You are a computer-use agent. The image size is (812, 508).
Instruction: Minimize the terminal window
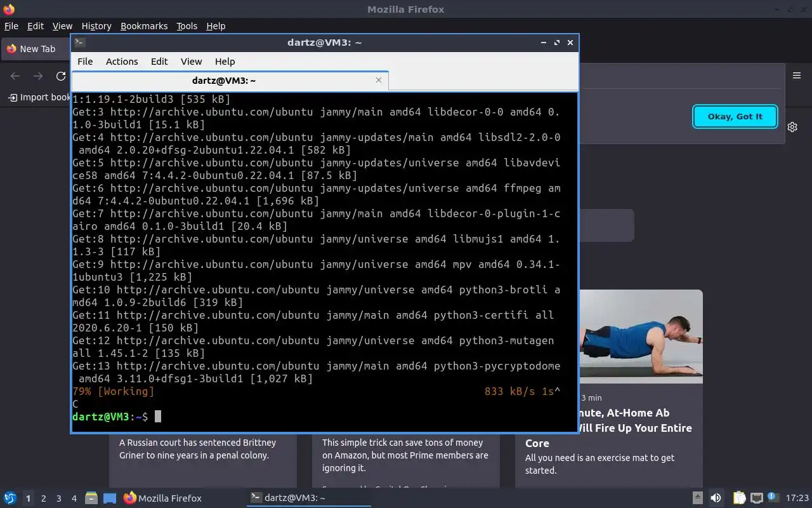click(544, 43)
